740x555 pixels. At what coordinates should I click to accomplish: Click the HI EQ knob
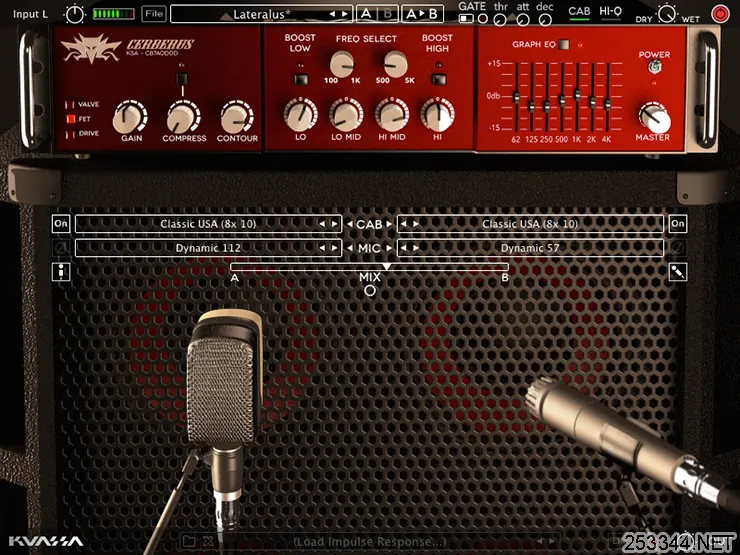[437, 115]
